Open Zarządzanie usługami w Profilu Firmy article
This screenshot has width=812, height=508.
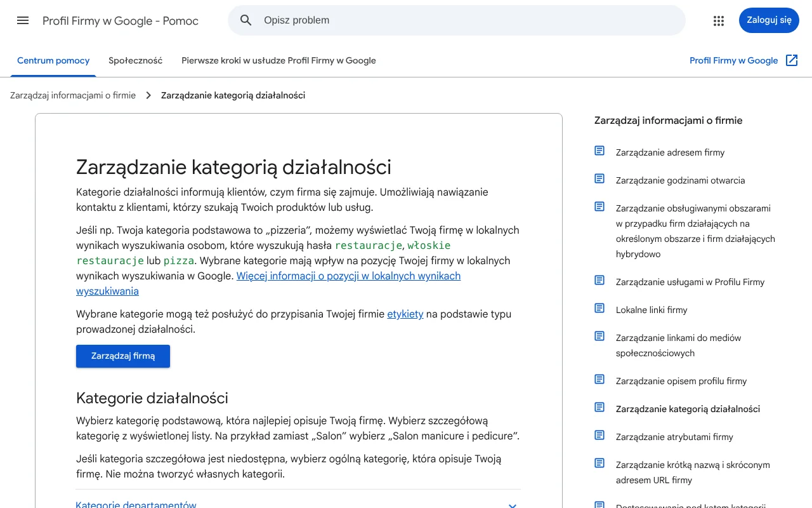[690, 282]
